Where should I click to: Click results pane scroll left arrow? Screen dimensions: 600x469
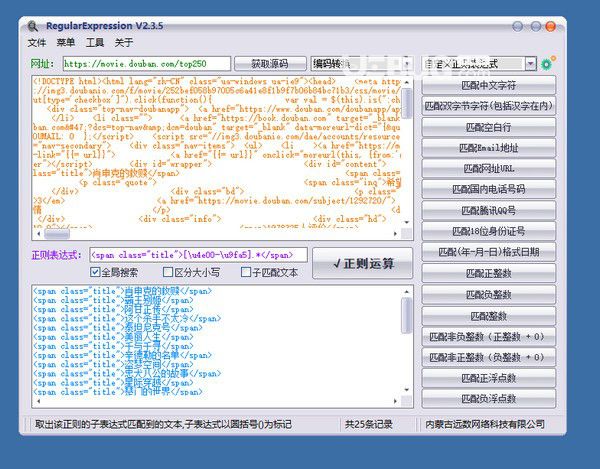[x=38, y=401]
